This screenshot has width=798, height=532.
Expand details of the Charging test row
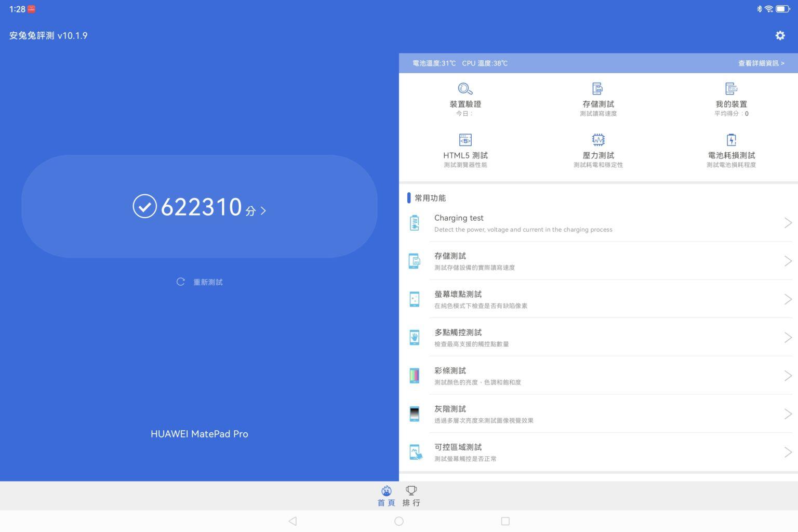pyautogui.click(x=788, y=223)
